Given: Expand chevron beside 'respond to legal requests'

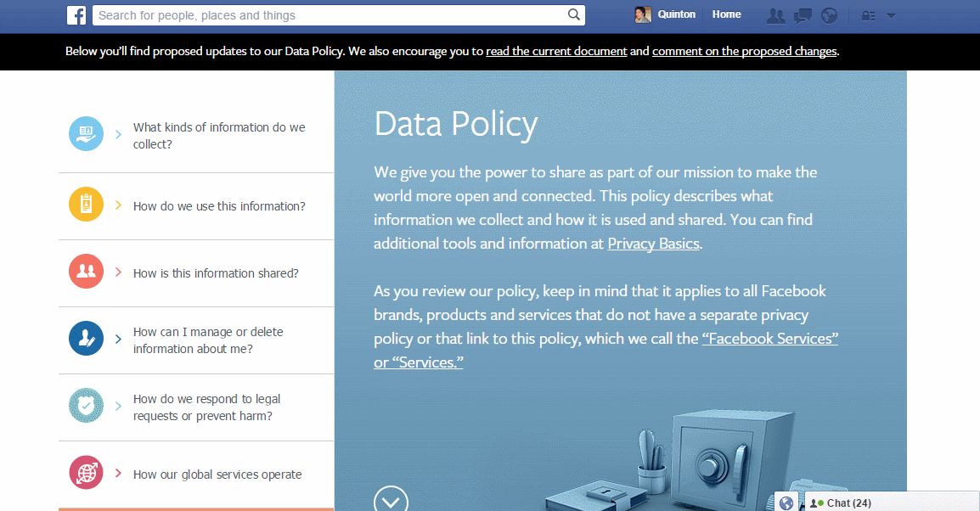Looking at the screenshot, I should [x=118, y=406].
